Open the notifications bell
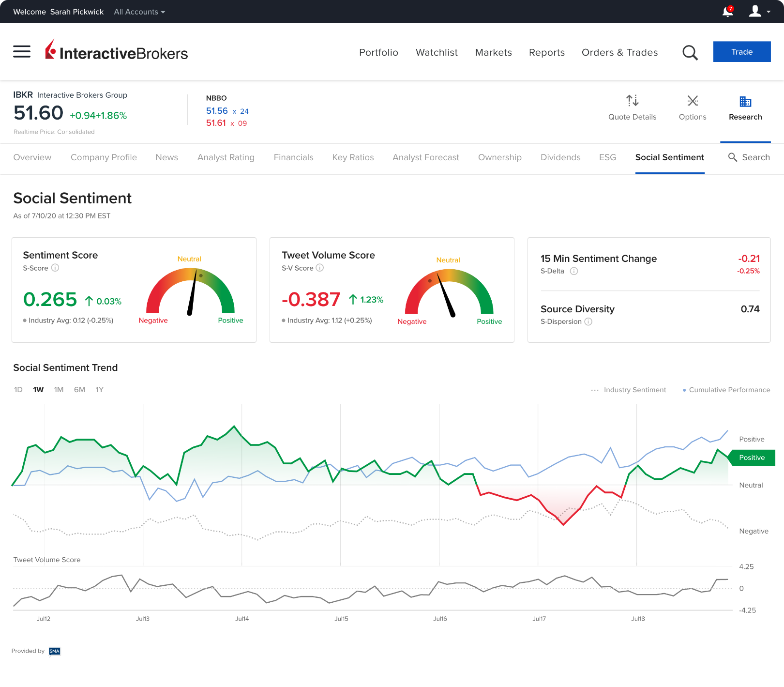Screen dimensions: 784x687 (727, 11)
